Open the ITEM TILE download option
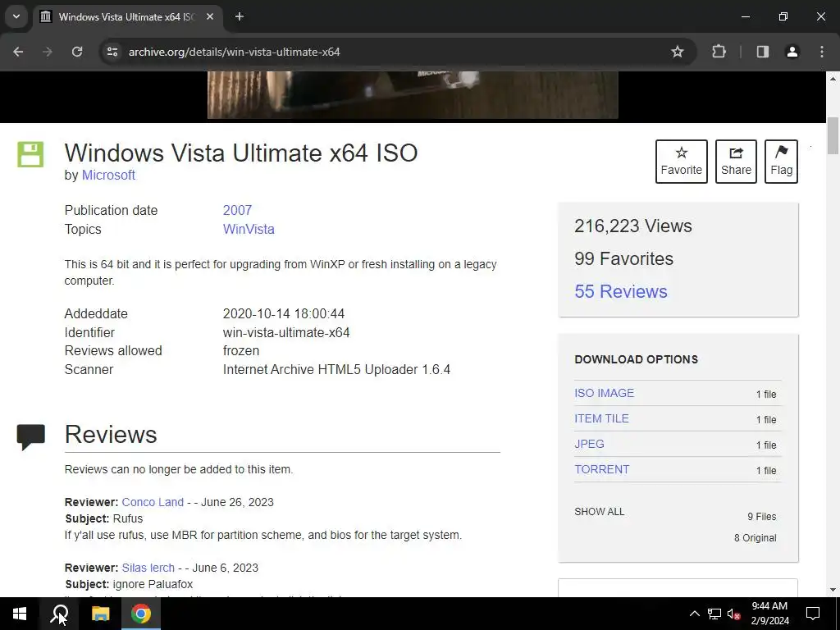The image size is (840, 630). [x=601, y=418]
